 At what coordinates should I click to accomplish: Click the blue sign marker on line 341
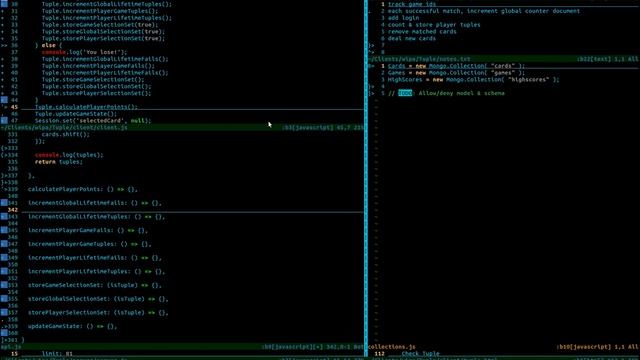[x=4, y=203]
